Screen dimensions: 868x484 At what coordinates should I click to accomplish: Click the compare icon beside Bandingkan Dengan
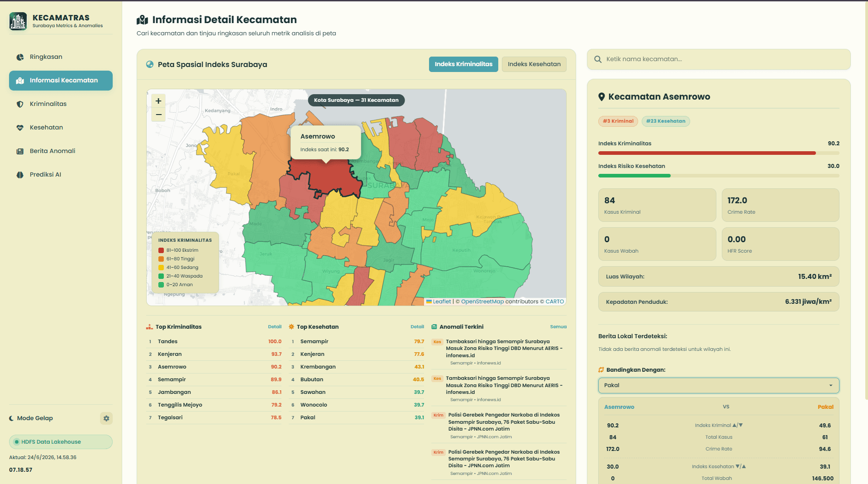[601, 370]
